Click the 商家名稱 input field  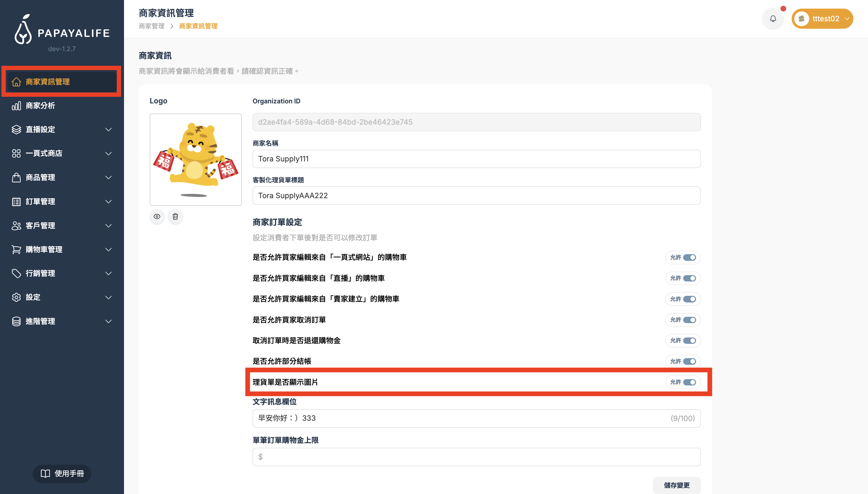476,159
